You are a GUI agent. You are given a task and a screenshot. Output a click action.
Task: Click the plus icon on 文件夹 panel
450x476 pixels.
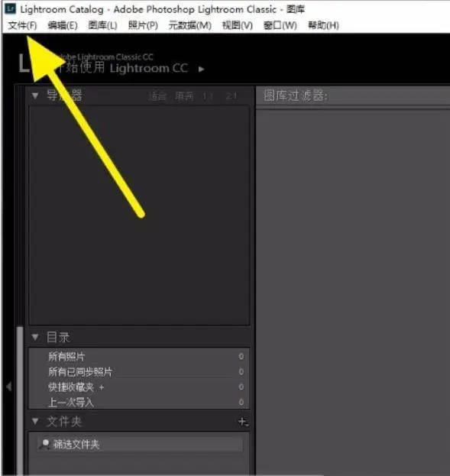[x=243, y=421]
